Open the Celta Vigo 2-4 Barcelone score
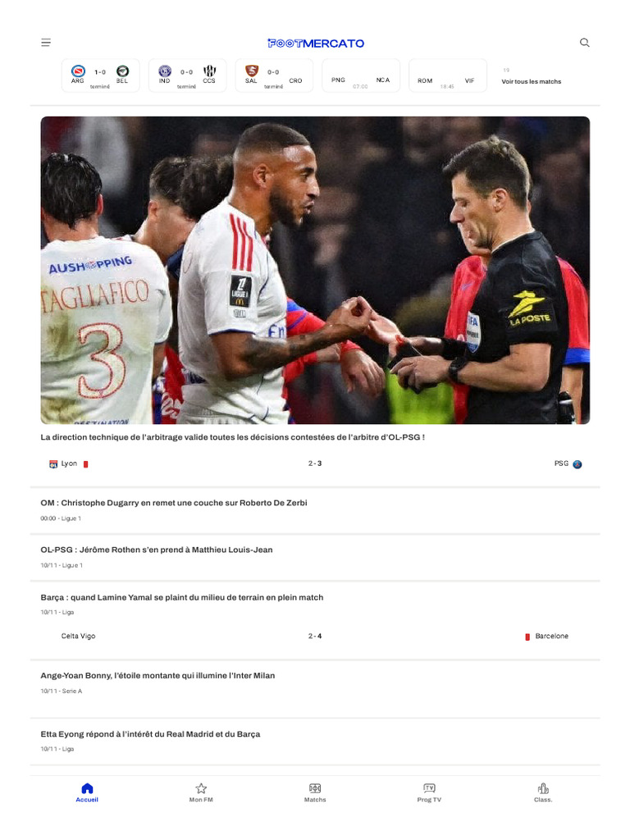 315,636
